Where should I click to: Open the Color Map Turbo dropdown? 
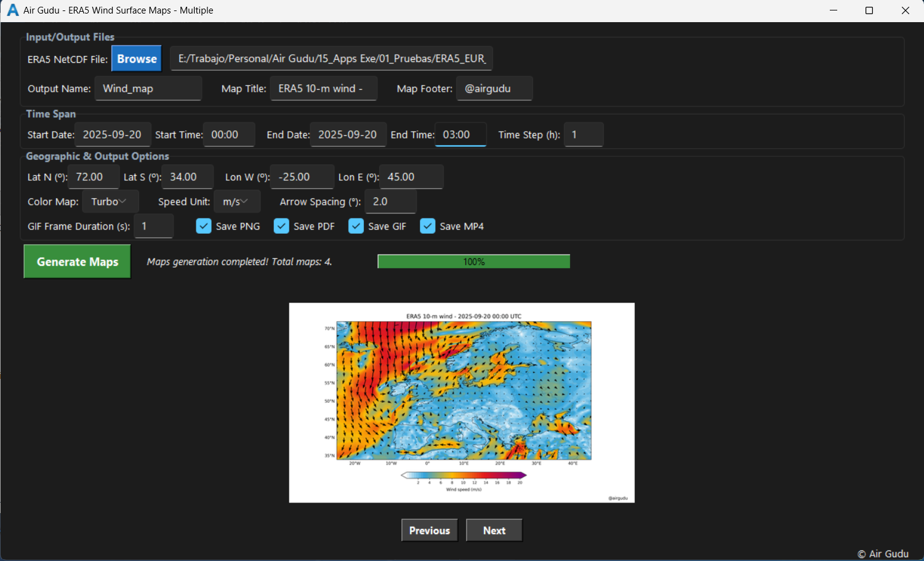click(x=111, y=202)
